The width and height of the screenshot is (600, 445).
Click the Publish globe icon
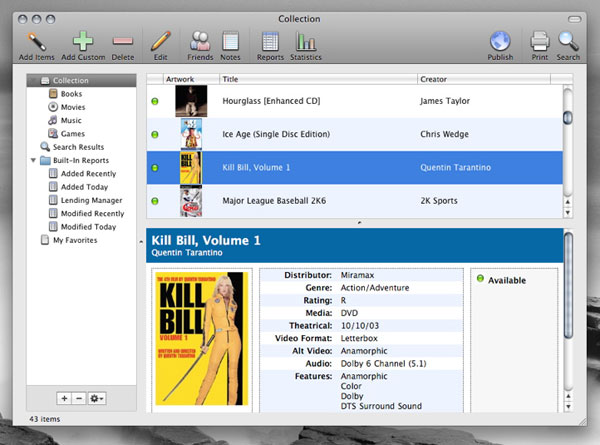(x=500, y=42)
